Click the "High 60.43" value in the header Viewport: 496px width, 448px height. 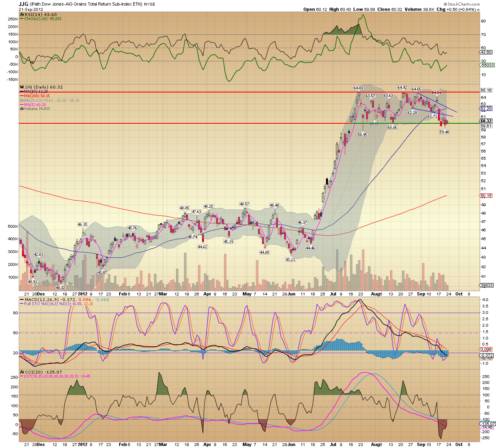[341, 9]
